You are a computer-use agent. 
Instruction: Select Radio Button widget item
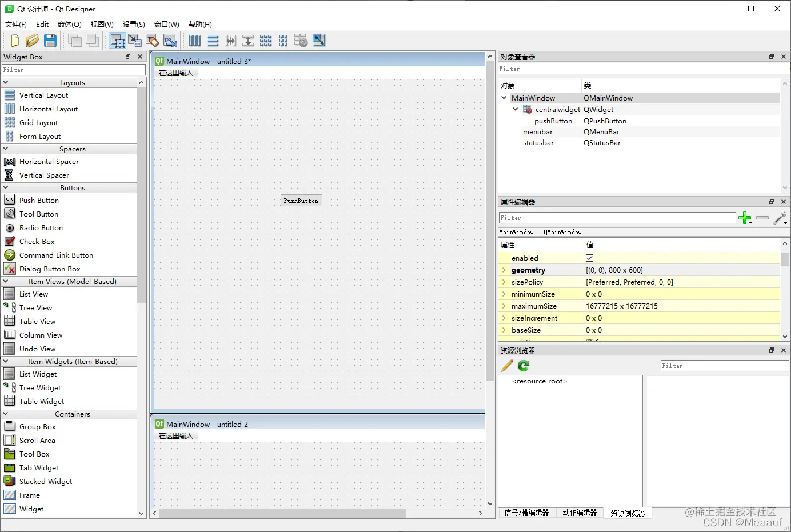coord(41,228)
